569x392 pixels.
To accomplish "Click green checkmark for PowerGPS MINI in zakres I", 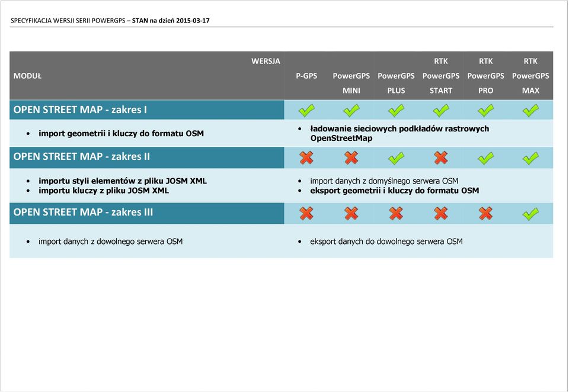I will 351,110.
